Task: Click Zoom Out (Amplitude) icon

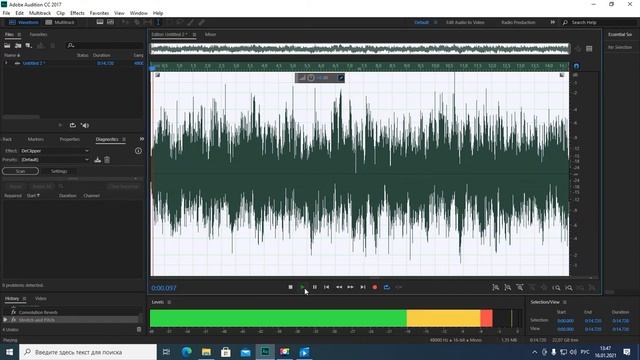Action: coord(508,288)
